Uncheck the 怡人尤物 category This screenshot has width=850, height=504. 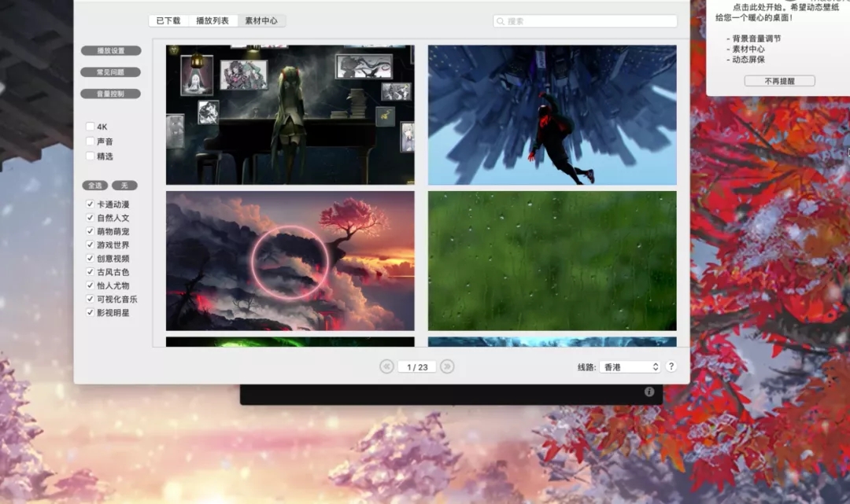tap(90, 285)
